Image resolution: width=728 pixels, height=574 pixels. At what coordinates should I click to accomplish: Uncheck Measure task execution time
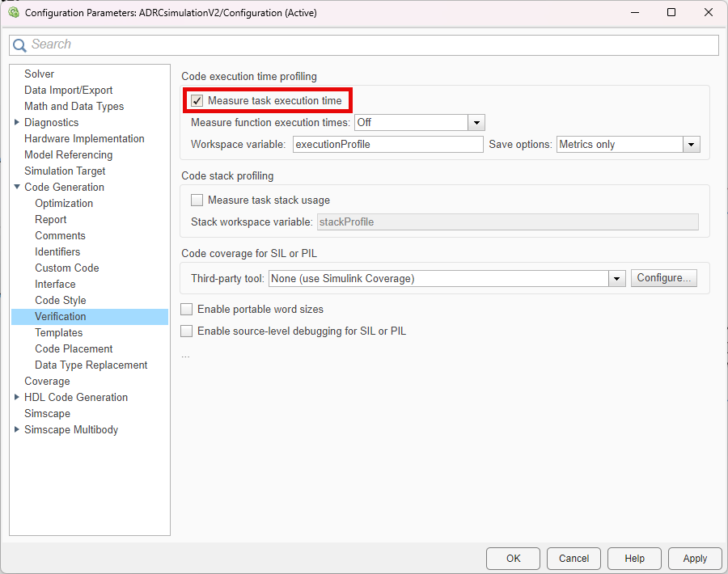pos(197,101)
